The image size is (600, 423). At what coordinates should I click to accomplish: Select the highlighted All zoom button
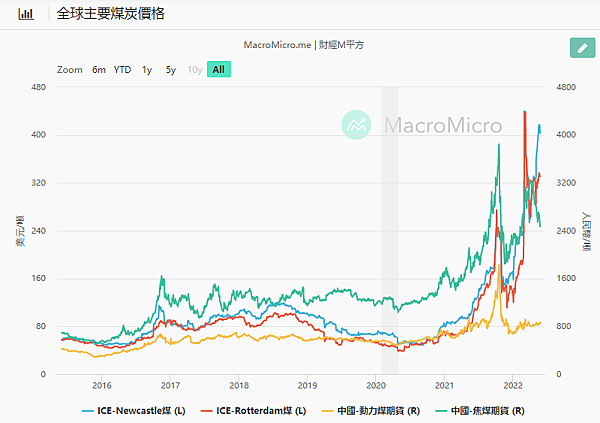click(x=218, y=70)
